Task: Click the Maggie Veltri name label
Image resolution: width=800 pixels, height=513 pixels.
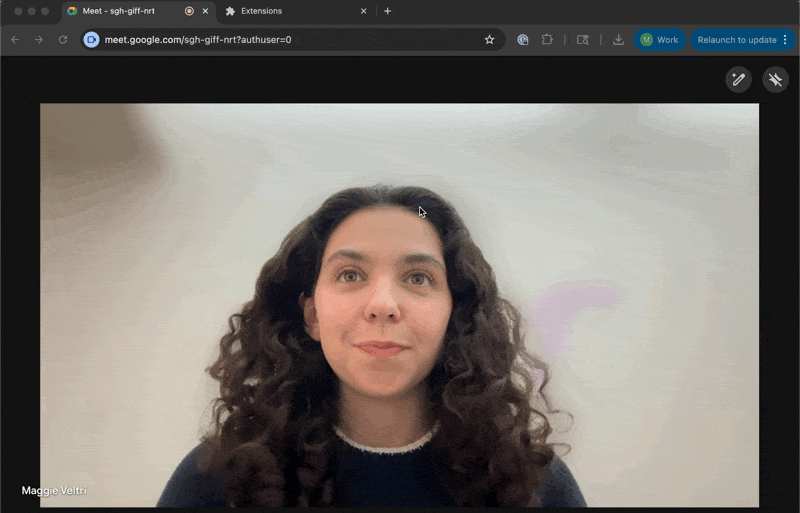Action: tap(54, 491)
